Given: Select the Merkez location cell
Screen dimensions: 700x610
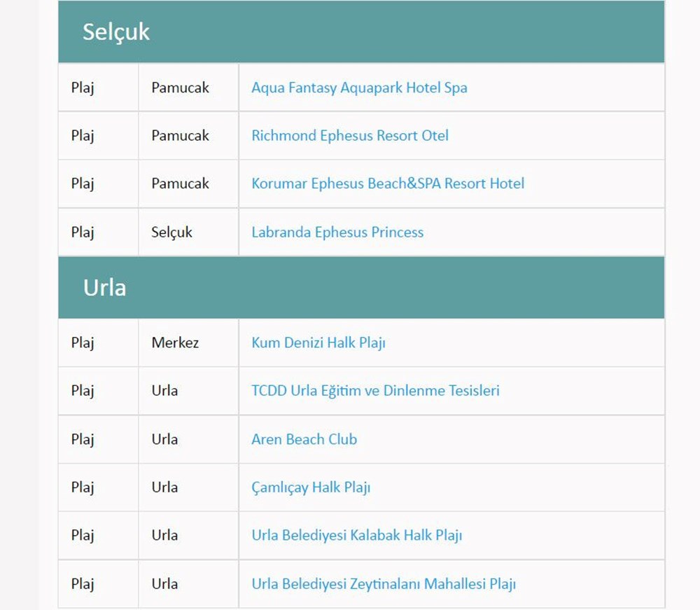Looking at the screenshot, I should (x=175, y=342).
